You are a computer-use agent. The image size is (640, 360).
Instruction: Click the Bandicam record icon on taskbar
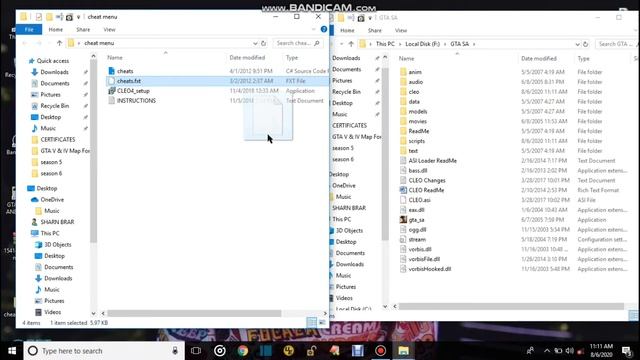[x=380, y=351]
